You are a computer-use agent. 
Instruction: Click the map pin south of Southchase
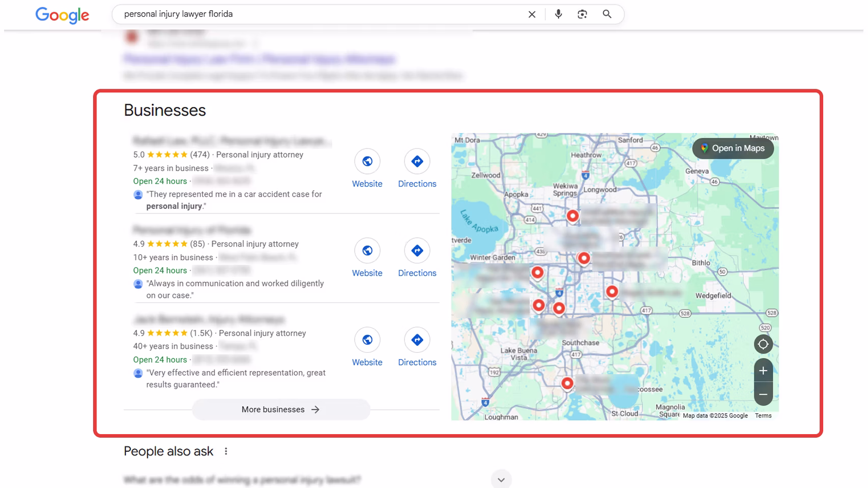(x=567, y=384)
